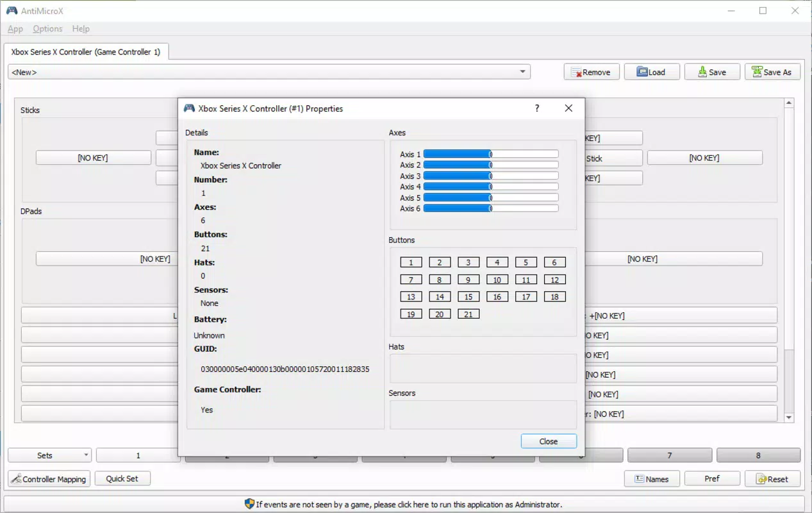This screenshot has height=513, width=812.
Task: Expand the <New> profile dropdown
Action: coord(269,72)
